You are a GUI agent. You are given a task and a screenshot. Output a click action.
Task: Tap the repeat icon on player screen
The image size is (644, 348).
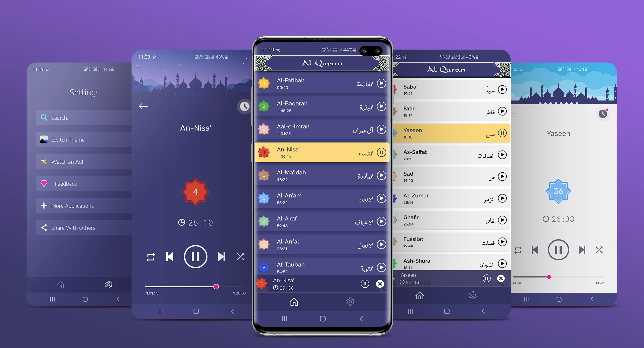click(150, 257)
